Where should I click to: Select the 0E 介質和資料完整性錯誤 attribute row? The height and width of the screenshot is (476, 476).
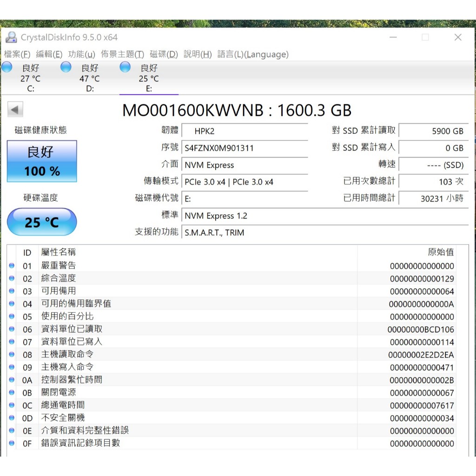coord(186,431)
